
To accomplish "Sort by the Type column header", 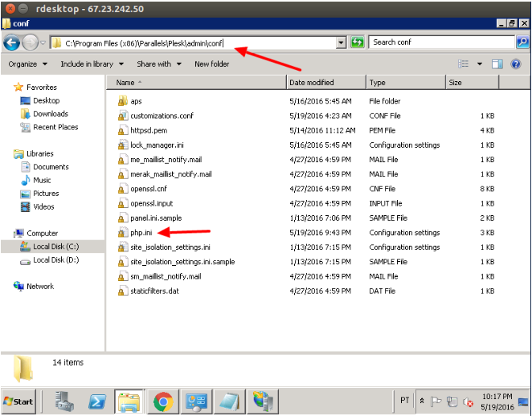I will point(406,83).
